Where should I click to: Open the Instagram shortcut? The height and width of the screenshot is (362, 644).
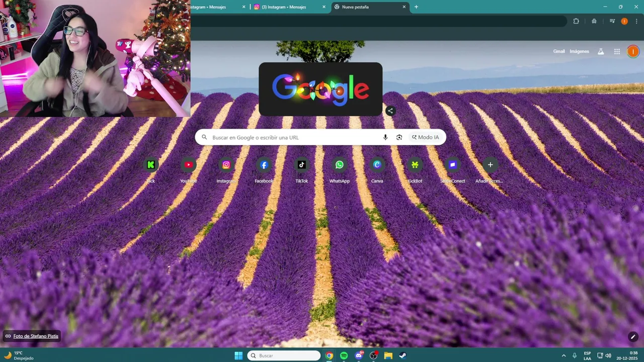pos(226,165)
